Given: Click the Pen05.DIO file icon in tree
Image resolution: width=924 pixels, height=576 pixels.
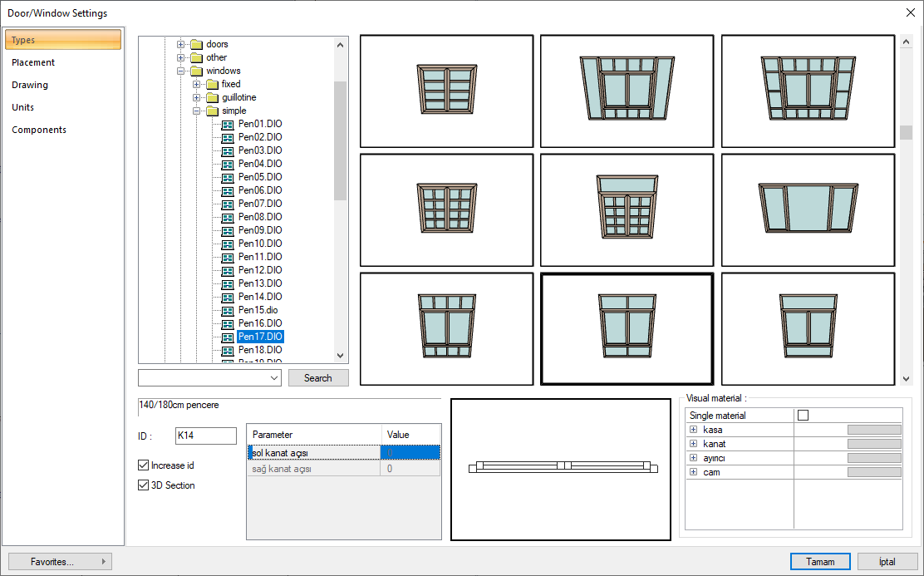Looking at the screenshot, I should 228,177.
